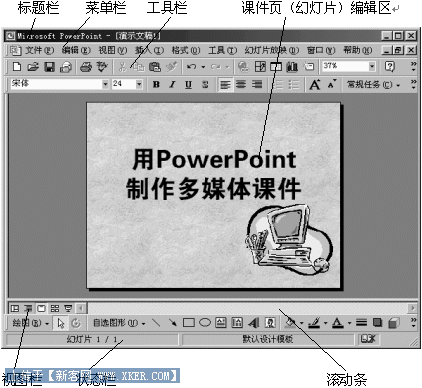Open a file with the folder icon
422x388 pixels.
tap(33, 67)
